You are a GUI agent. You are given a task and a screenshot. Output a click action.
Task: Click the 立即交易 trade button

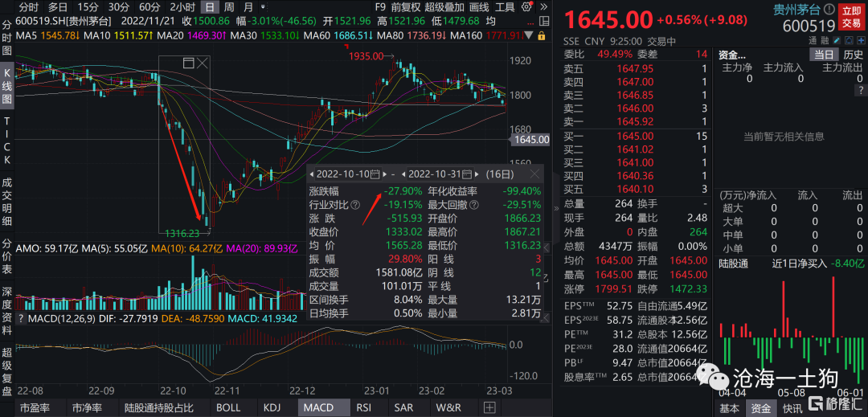point(851,17)
